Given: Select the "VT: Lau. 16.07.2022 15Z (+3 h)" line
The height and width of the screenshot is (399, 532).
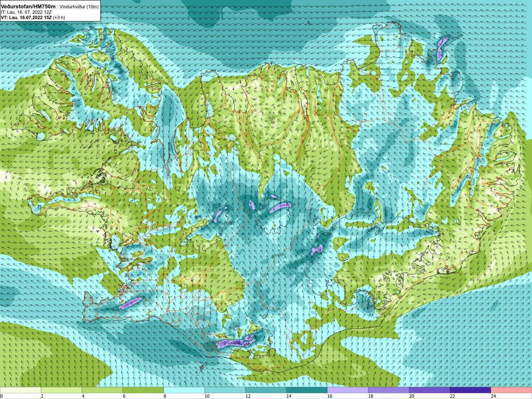Looking at the screenshot, I should pos(33,17).
